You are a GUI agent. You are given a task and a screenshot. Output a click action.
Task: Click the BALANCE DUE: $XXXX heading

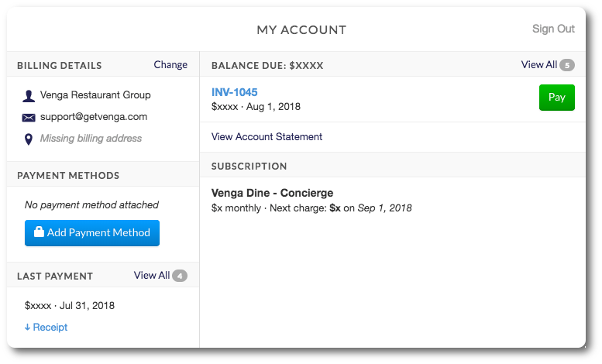pyautogui.click(x=267, y=65)
